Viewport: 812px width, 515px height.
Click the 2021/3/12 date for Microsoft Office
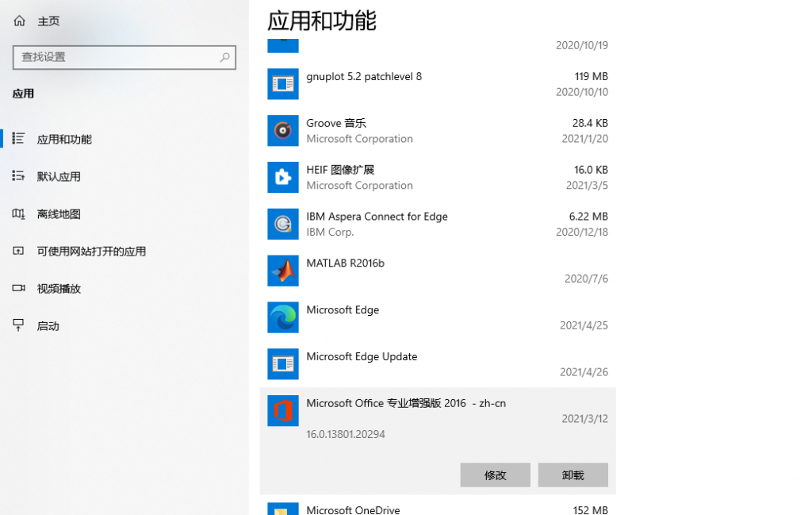coord(584,419)
